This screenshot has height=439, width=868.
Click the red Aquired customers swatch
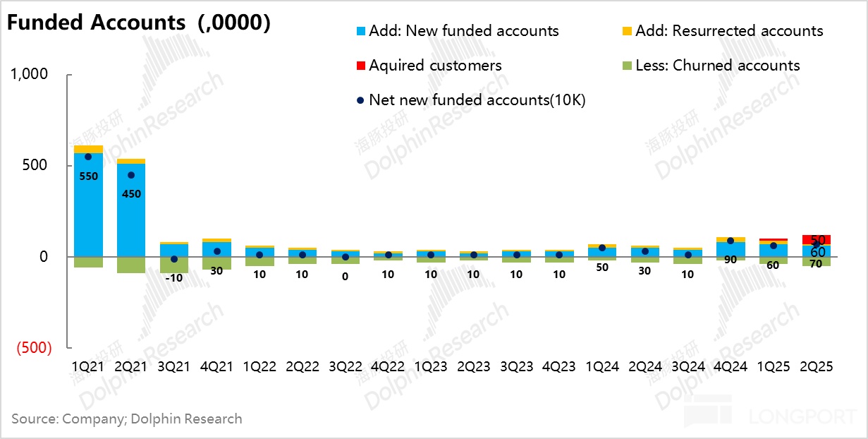pos(361,66)
